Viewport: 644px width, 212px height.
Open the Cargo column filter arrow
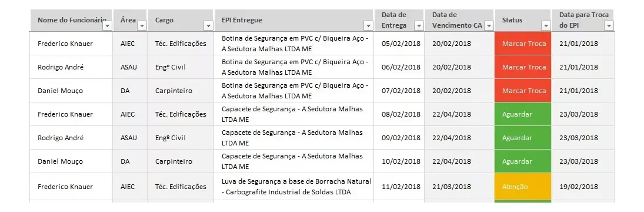pyautogui.click(x=209, y=26)
